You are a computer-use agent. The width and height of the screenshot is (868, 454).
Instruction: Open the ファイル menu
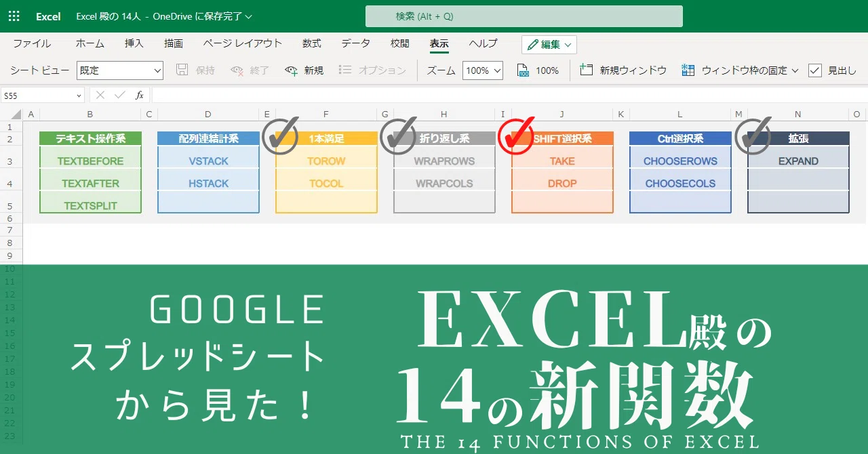click(32, 43)
